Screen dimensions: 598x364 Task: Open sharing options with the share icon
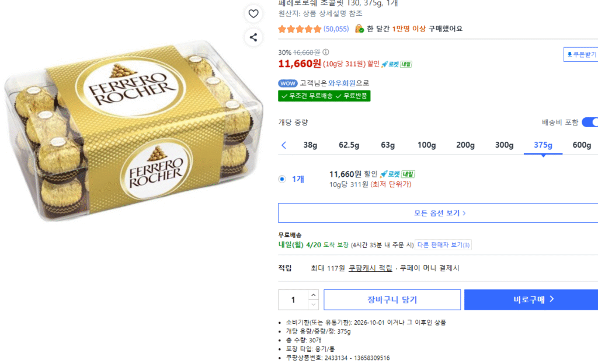[x=253, y=37]
